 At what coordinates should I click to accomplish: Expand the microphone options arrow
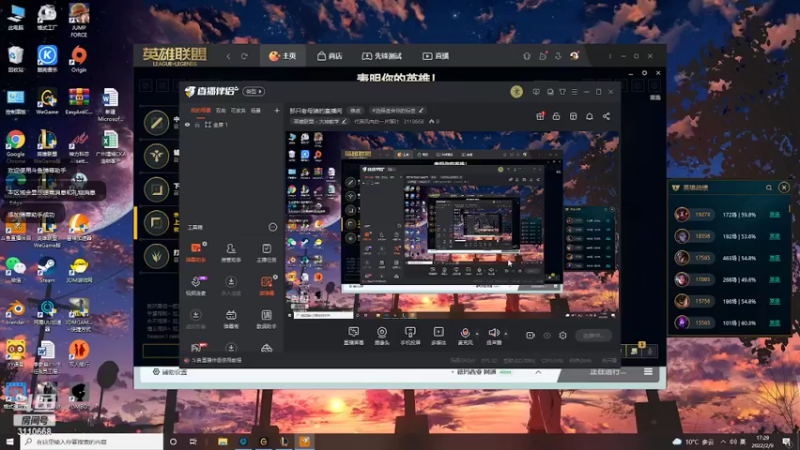point(477,334)
